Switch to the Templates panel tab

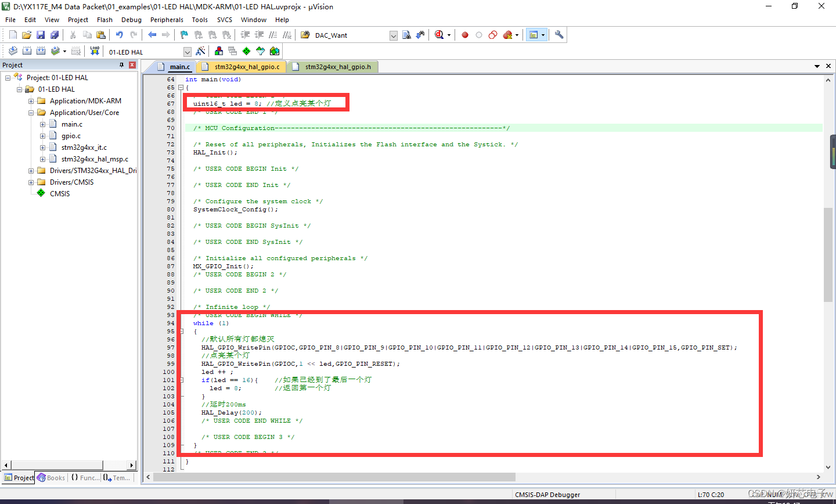(x=117, y=478)
